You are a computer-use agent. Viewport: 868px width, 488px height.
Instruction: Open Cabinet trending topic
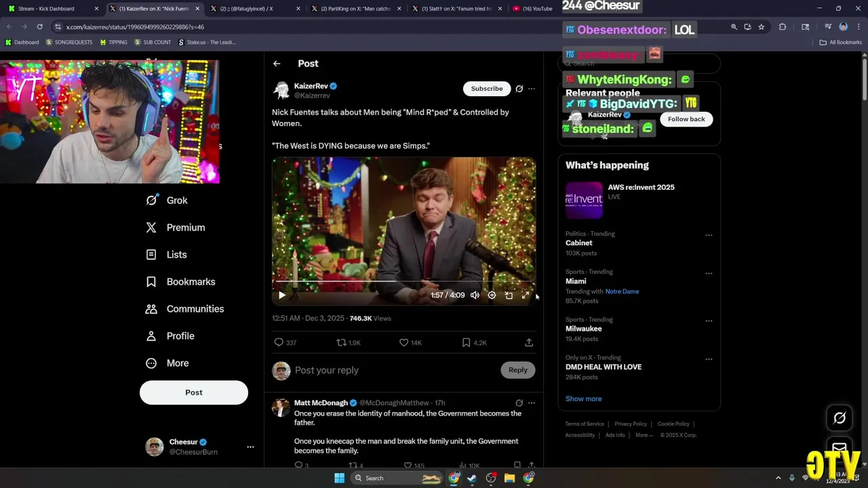pyautogui.click(x=578, y=243)
